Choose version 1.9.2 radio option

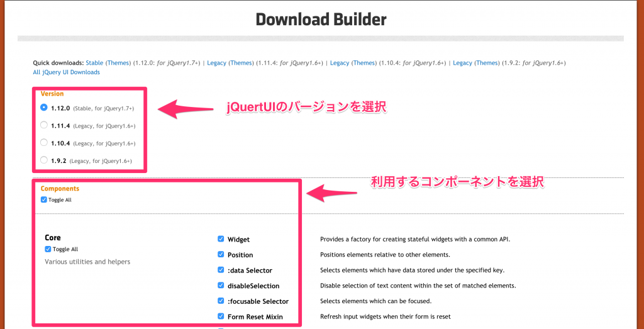[44, 160]
